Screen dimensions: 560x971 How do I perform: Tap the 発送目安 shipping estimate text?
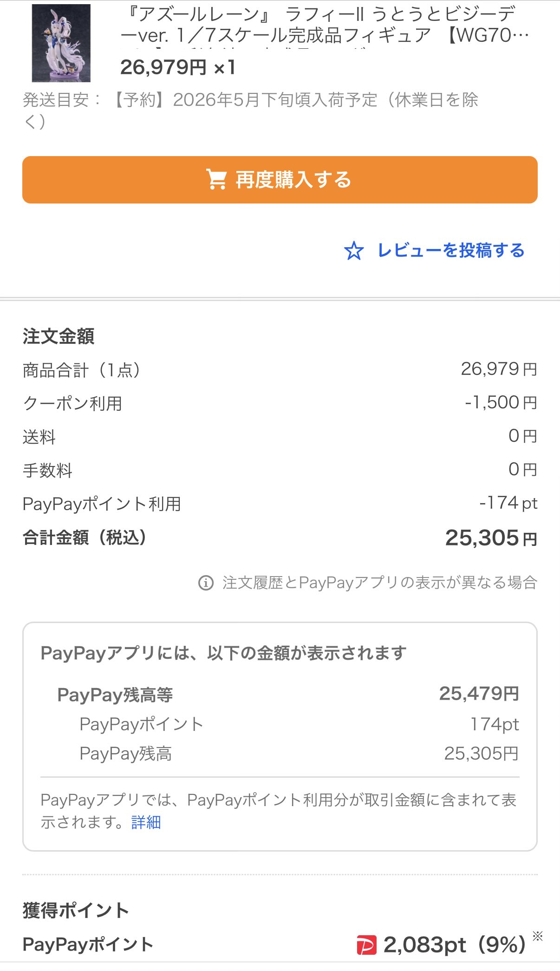pos(251,110)
